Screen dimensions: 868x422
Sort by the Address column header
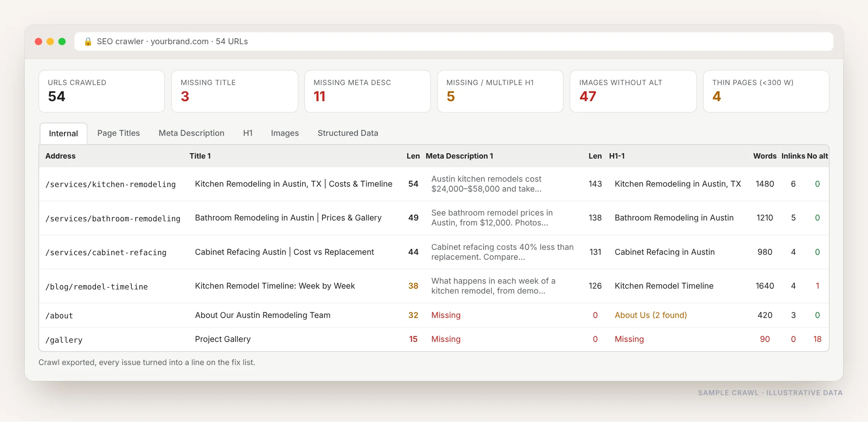(60, 156)
